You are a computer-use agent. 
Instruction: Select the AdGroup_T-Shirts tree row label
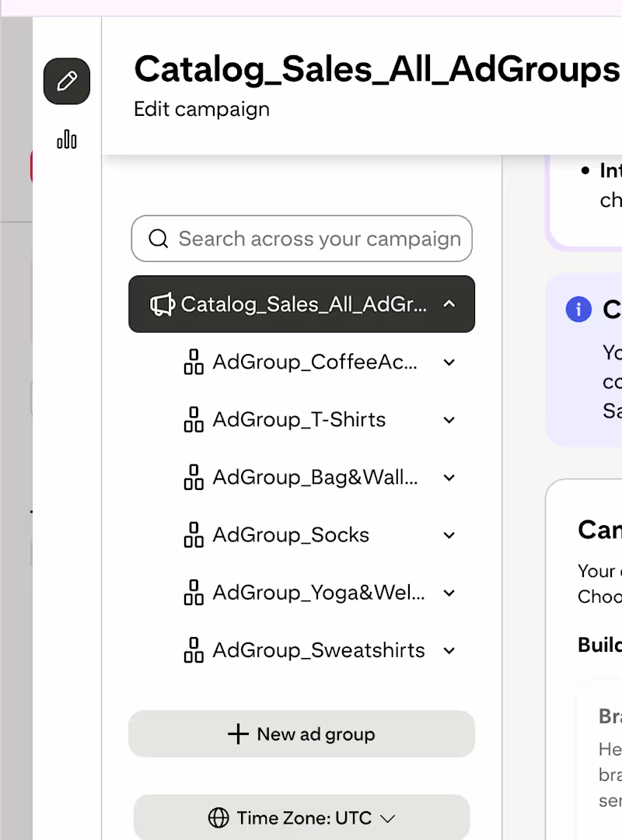pos(299,419)
